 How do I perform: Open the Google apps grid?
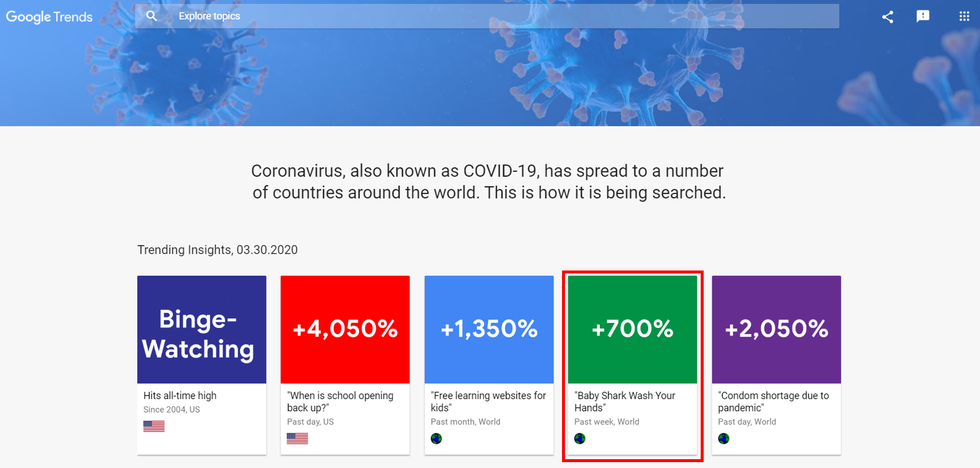pos(964,17)
